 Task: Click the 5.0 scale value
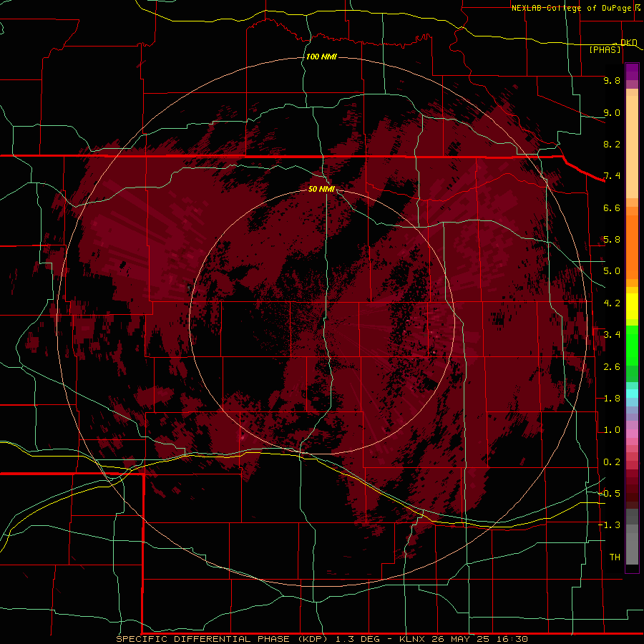[x=612, y=271]
